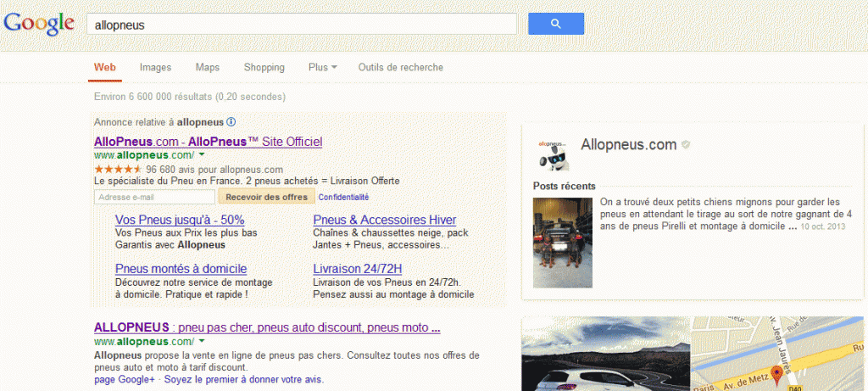Click the ad info icon beside allopneus
This screenshot has height=391, width=868.
click(231, 122)
